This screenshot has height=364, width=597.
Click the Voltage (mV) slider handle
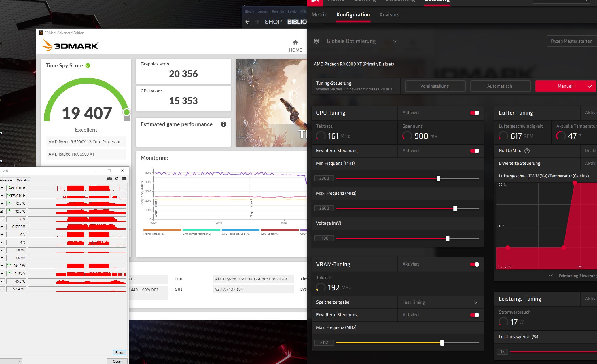(x=448, y=238)
